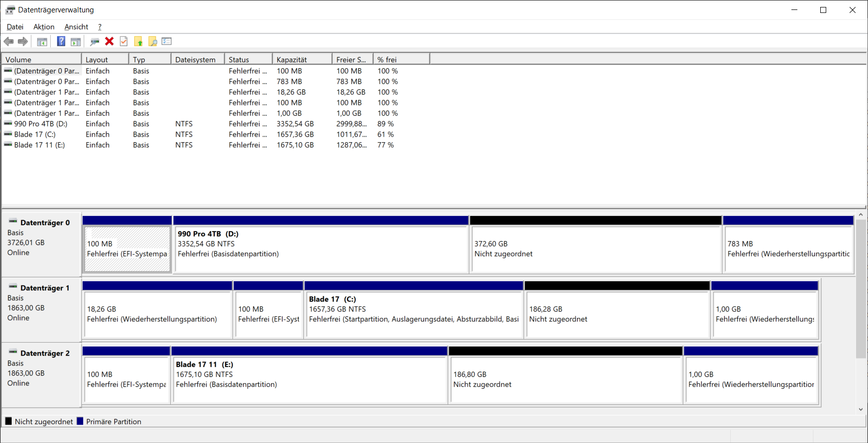Image resolution: width=868 pixels, height=443 pixels.
Task: Select the Blade 17 (C:) list row
Action: coord(216,134)
